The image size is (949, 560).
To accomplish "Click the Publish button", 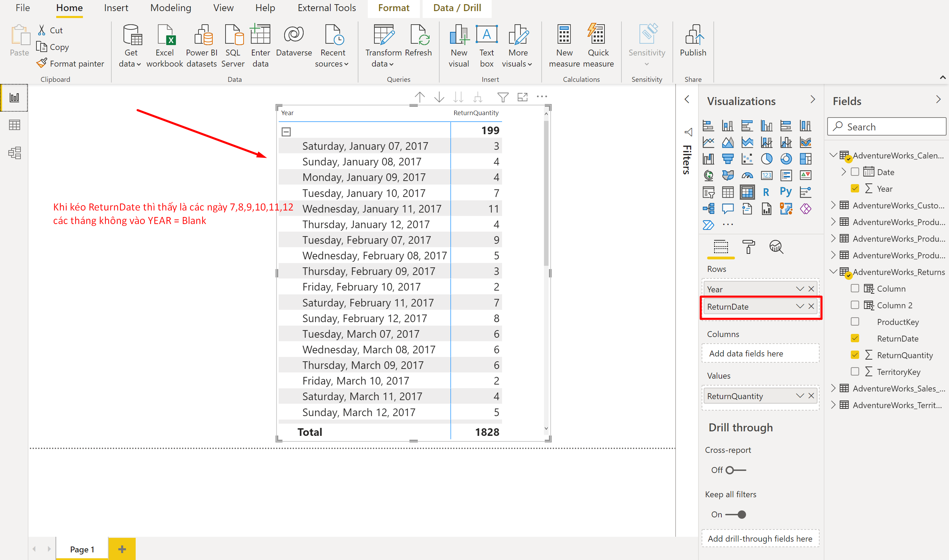I will [693, 41].
